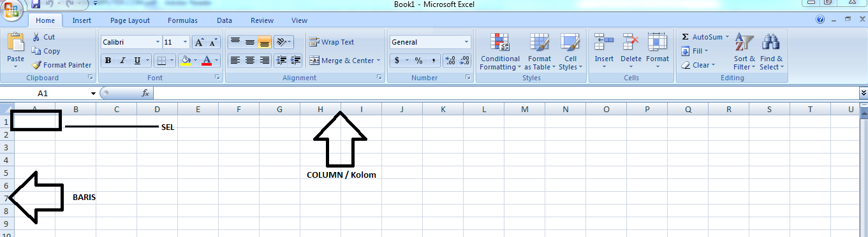Open the Name Box A1 dropdown arrow
Image resolution: width=868 pixels, height=237 pixels.
click(x=93, y=93)
